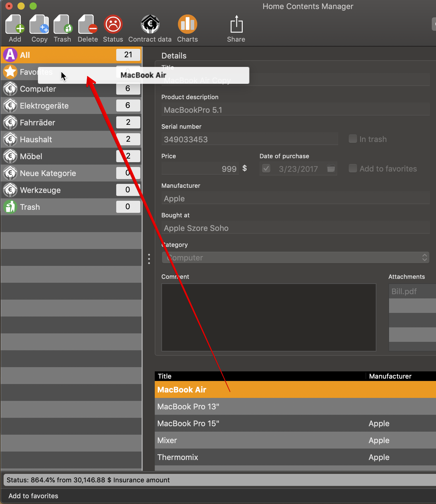The width and height of the screenshot is (436, 504).
Task: Enable the Add to favorites checkbox
Action: point(353,168)
